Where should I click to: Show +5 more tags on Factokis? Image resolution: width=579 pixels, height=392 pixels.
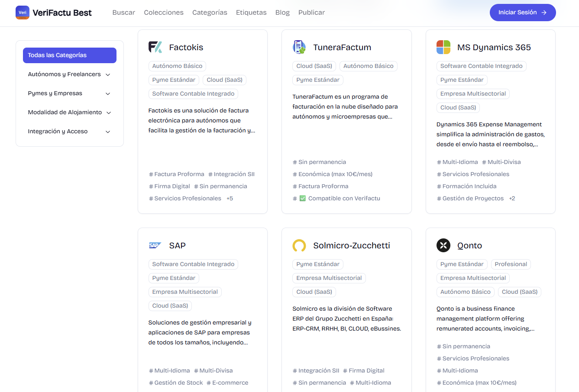pyautogui.click(x=230, y=199)
